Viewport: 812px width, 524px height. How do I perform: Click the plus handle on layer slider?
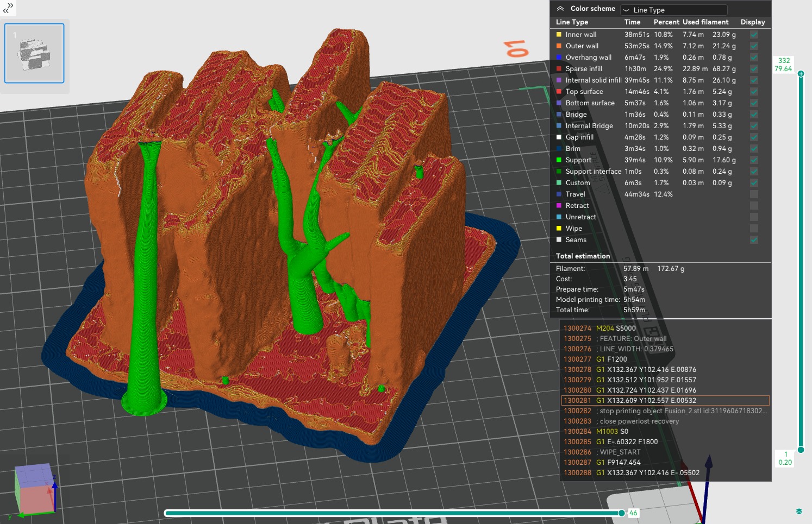[x=801, y=74]
